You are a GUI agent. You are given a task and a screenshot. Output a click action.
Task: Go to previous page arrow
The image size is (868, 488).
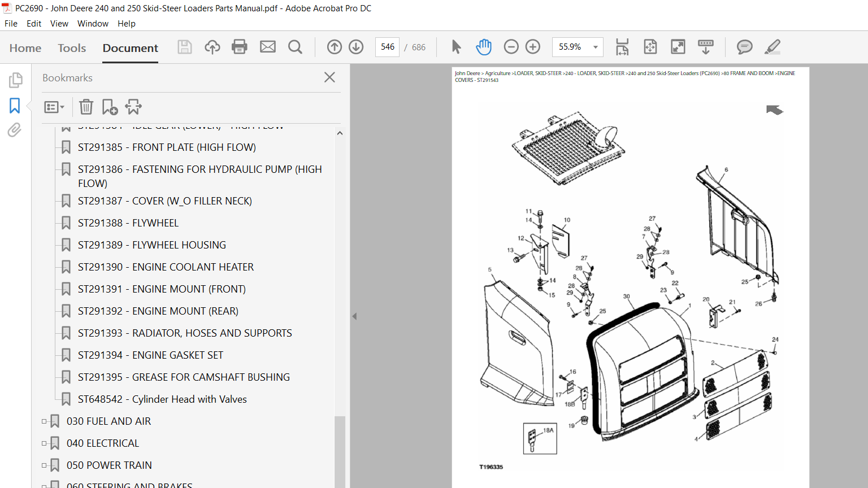coord(335,47)
